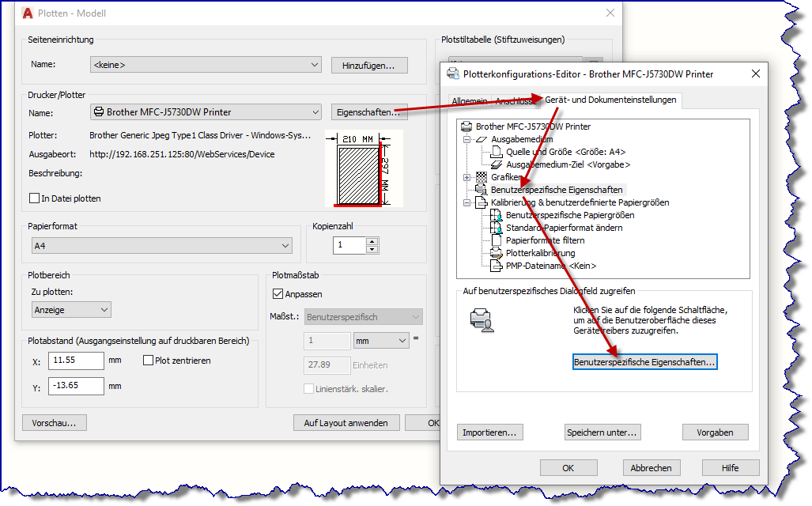The image size is (812, 506).
Task: Click the Plotterkalibrierung plotter icon
Action: [497, 253]
